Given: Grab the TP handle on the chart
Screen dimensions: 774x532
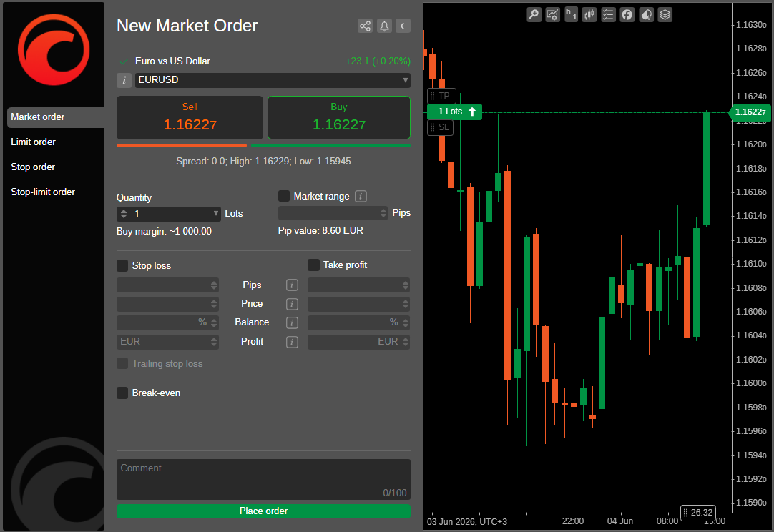Looking at the screenshot, I should click(x=441, y=96).
